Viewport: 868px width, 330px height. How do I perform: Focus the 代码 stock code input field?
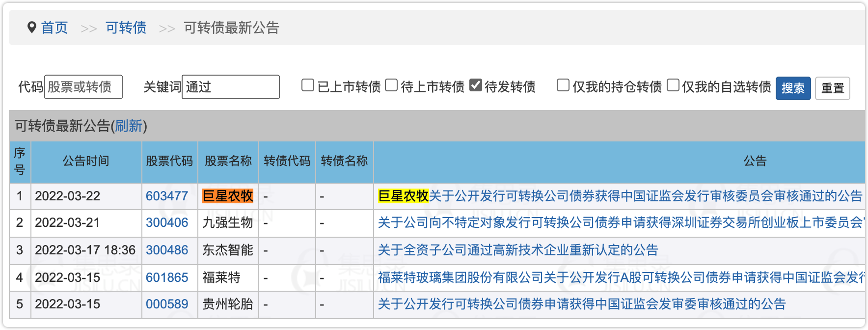pyautogui.click(x=83, y=87)
